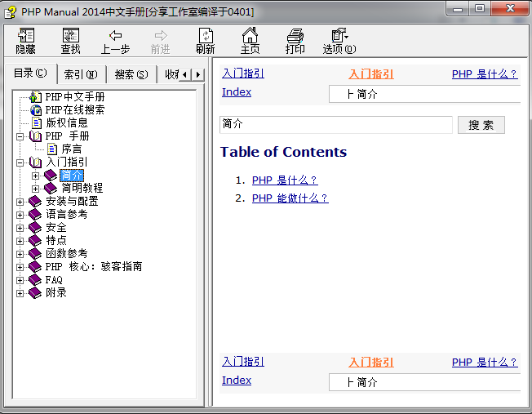This screenshot has height=414, width=532.
Task: Click the purple book icon beside 语言参考
Action: 35,214
